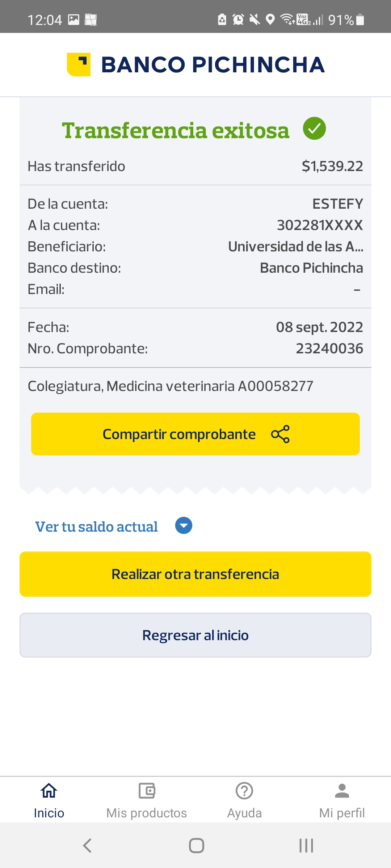Switch to the Ayuda tab label
The width and height of the screenshot is (391, 868).
(x=244, y=813)
